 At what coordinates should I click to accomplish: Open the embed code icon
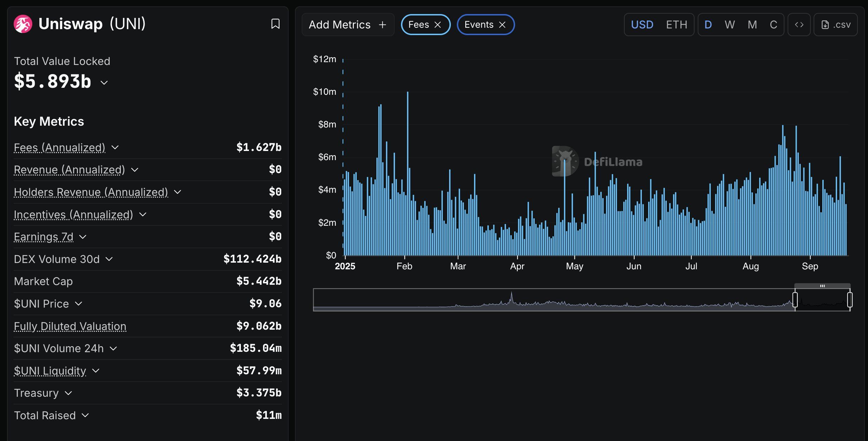[x=799, y=25]
